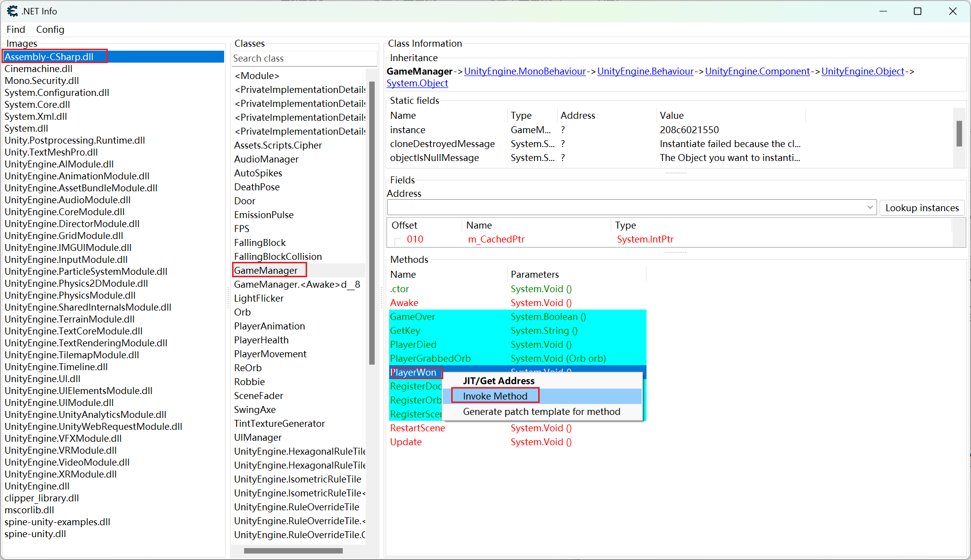Select the RestartScene method row
Screen dimensions: 971x560
click(x=417, y=428)
